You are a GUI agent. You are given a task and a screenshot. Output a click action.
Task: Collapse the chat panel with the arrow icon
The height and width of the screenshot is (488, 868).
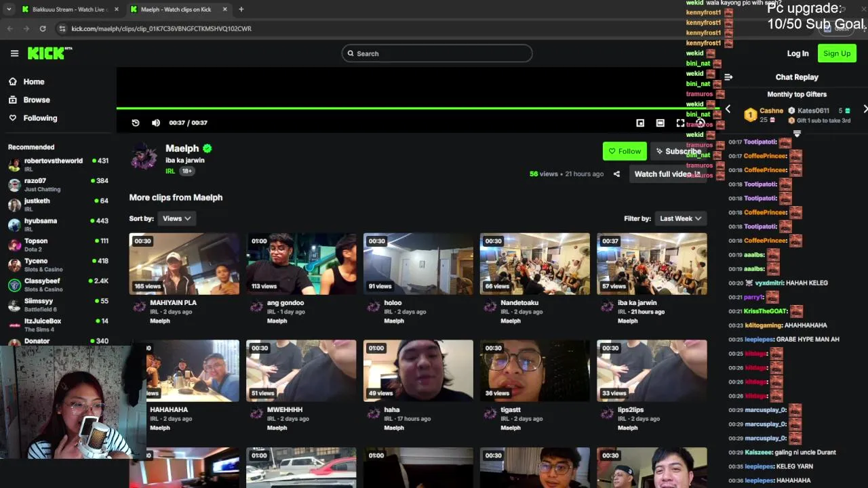[728, 77]
